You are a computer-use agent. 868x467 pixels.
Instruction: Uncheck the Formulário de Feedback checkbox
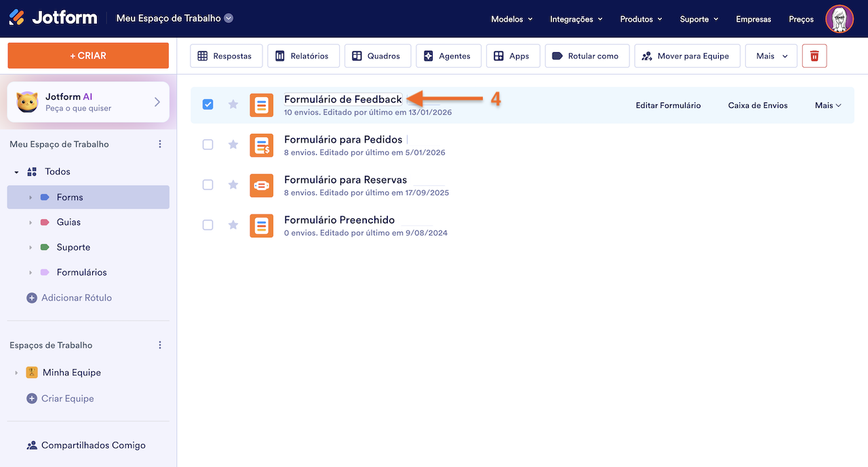(208, 105)
